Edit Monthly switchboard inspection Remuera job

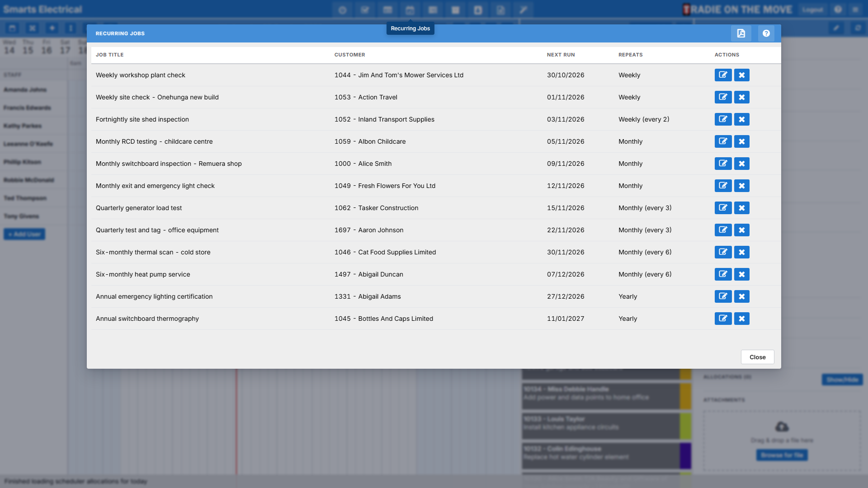tap(723, 164)
